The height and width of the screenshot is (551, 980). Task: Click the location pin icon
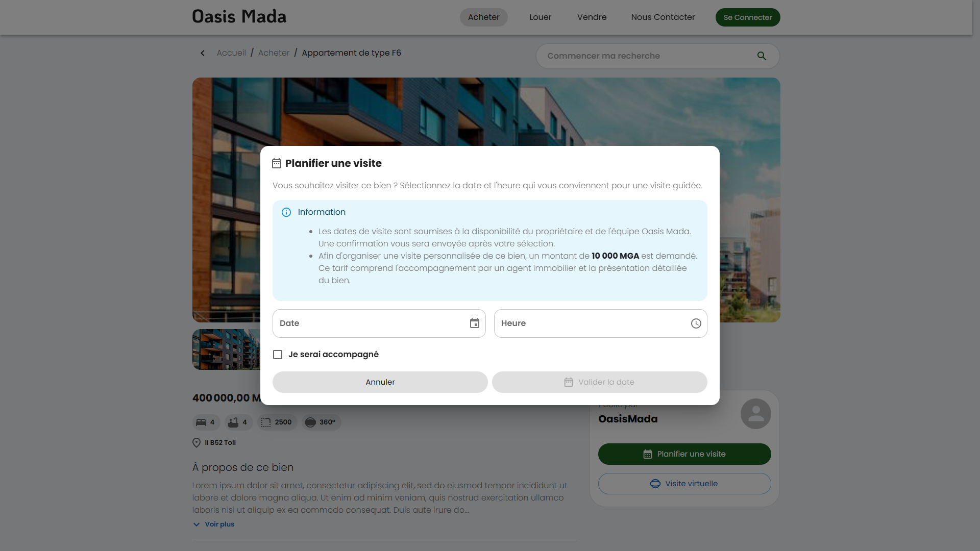click(197, 443)
